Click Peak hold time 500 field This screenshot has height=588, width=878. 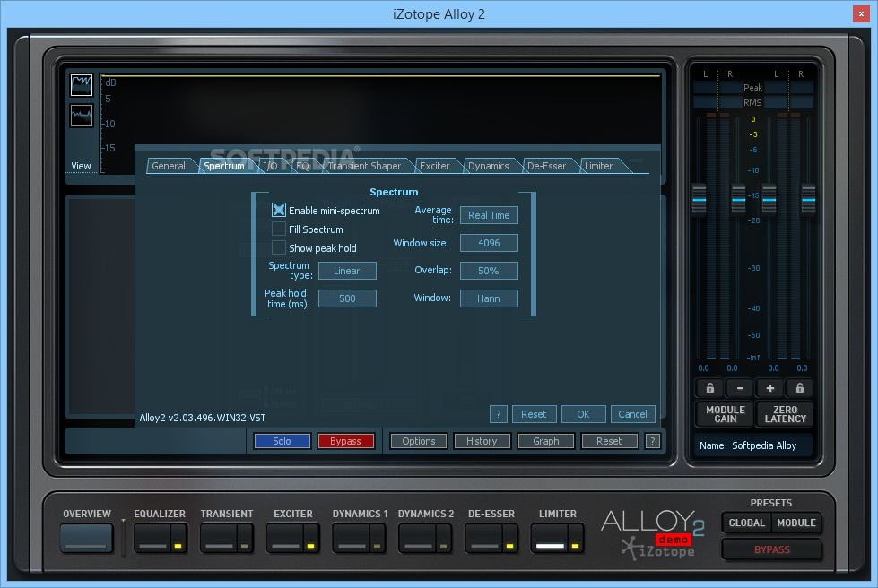(x=347, y=298)
